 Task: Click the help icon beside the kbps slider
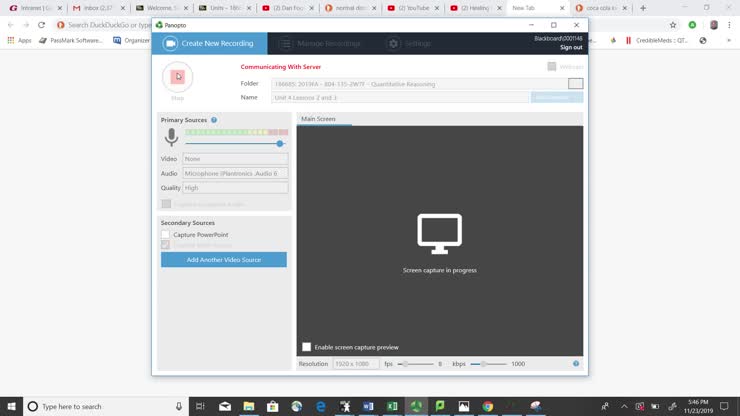576,364
